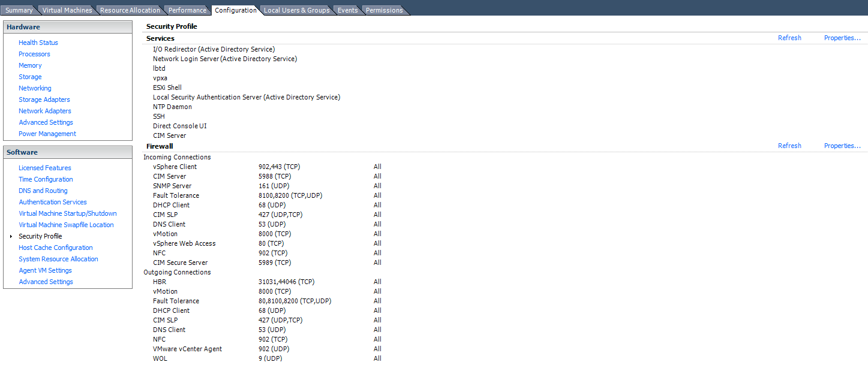This screenshot has width=868, height=365.
Task: Open the Processors hardware link
Action: point(34,54)
